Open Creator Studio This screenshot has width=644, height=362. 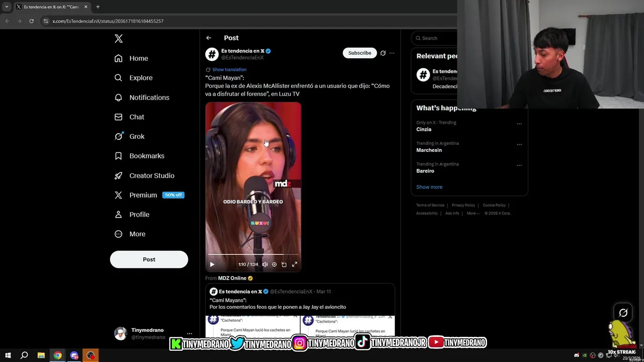(144, 175)
